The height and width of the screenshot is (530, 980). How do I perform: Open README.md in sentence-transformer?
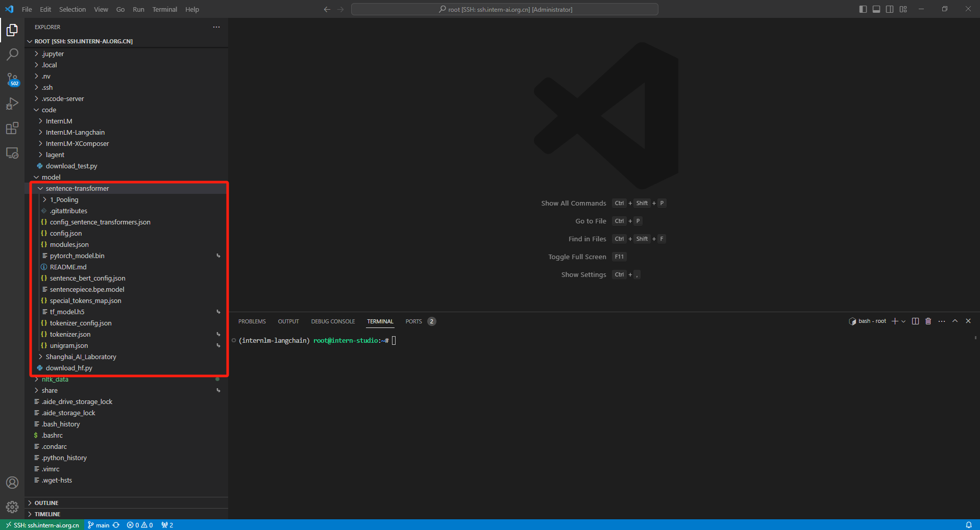126,267
